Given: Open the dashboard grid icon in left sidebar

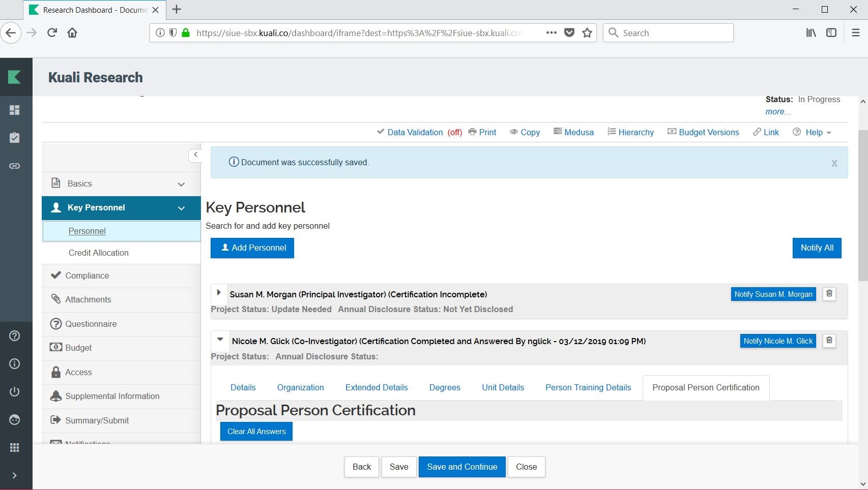Looking at the screenshot, I should tap(15, 110).
